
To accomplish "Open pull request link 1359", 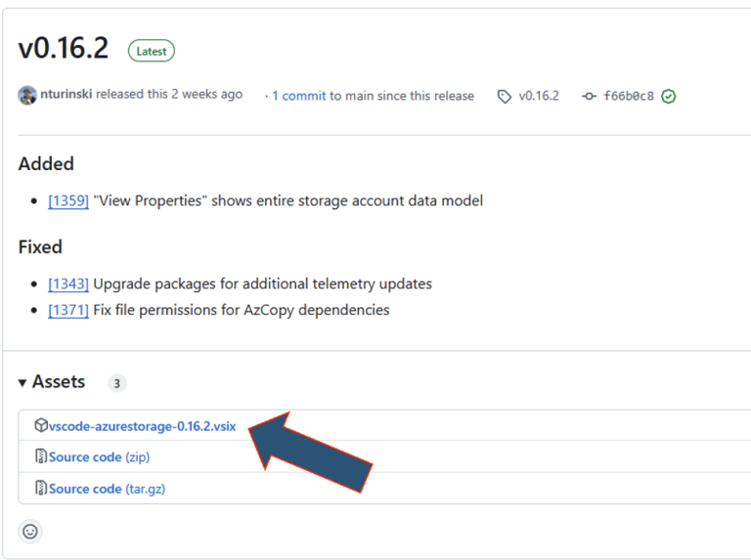I will tap(68, 200).
